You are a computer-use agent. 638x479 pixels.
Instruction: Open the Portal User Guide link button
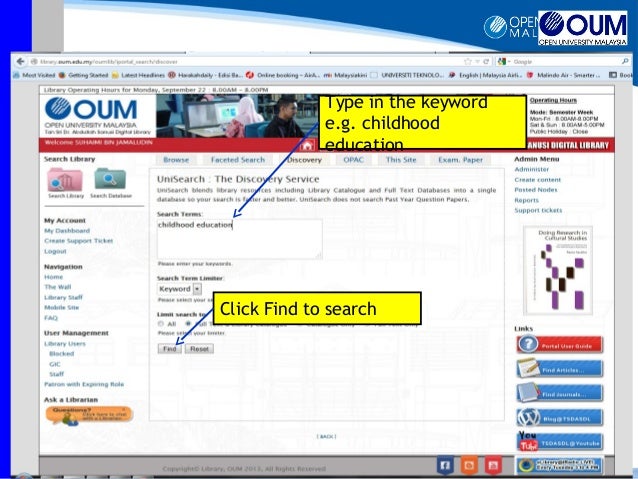(x=559, y=345)
